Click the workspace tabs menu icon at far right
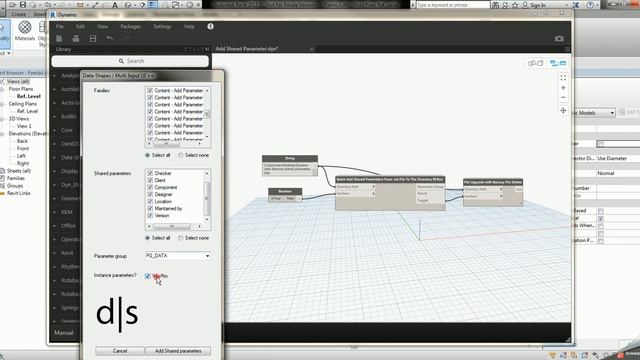Viewport: 640px width, 360px height. tap(567, 49)
